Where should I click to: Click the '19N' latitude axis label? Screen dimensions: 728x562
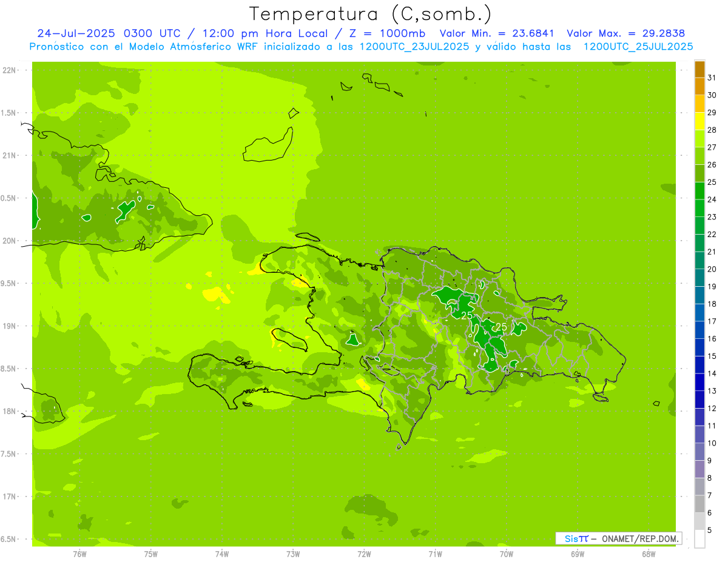10,326
